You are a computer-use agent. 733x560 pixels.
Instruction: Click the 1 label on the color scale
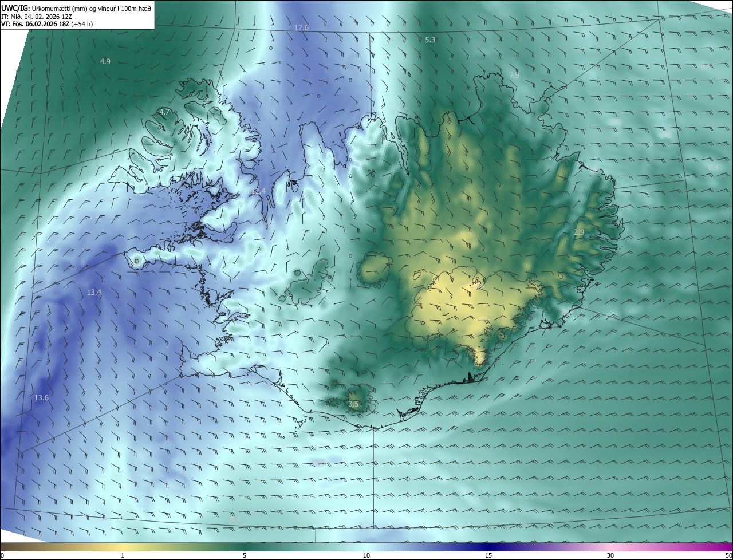coord(123,555)
